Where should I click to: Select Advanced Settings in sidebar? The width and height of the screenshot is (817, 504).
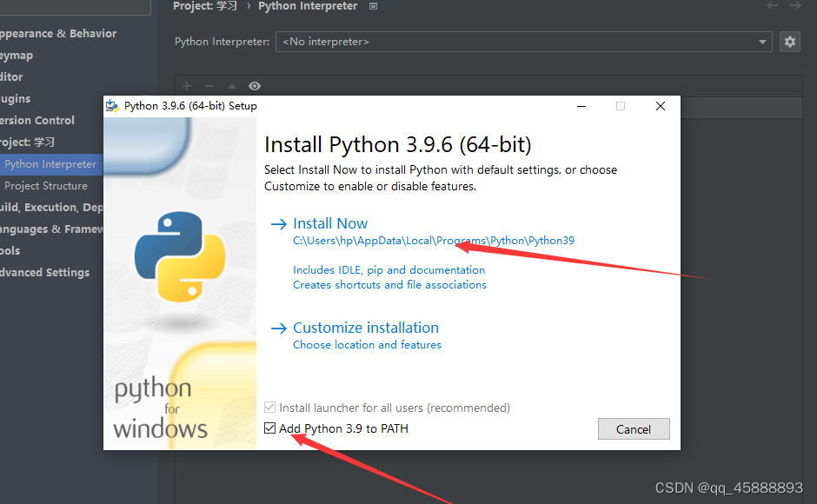pyautogui.click(x=44, y=273)
